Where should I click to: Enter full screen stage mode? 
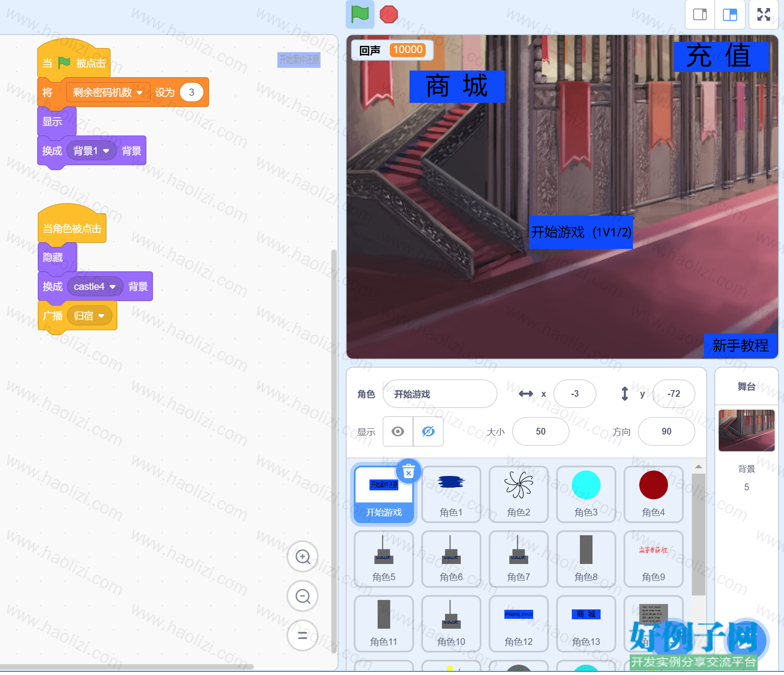click(764, 14)
